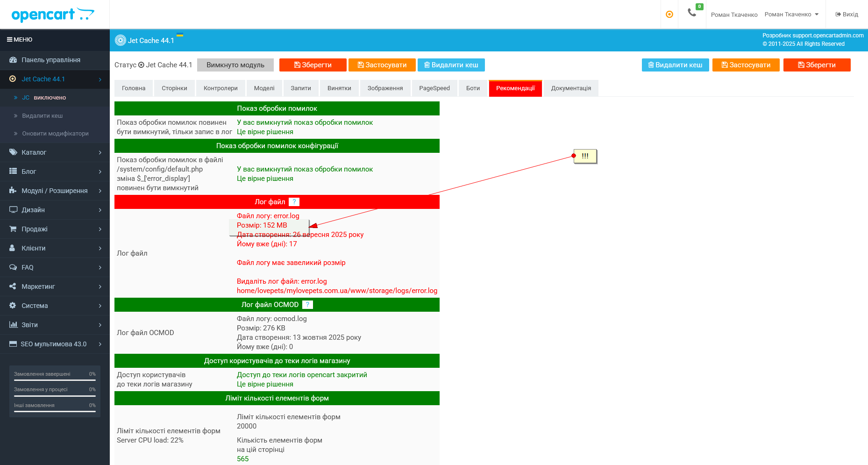Open the Документація tab
The width and height of the screenshot is (868, 465).
coord(571,88)
